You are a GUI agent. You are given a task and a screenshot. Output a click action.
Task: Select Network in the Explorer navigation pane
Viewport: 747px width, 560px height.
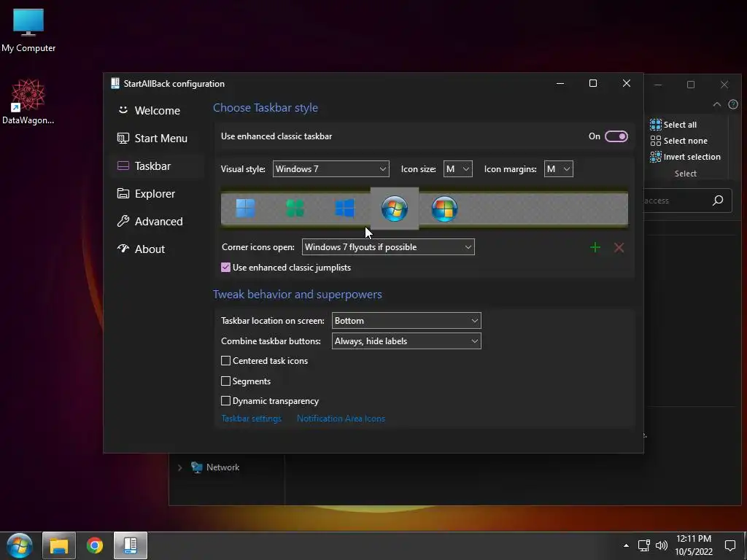215,467
